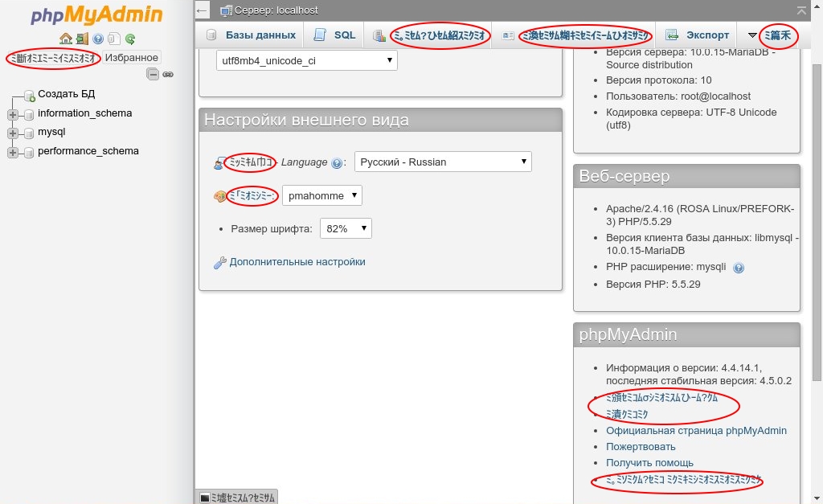Screen dimensions: 823x504
Task: Click the new database icon beside Создать БД
Action: pos(30,96)
